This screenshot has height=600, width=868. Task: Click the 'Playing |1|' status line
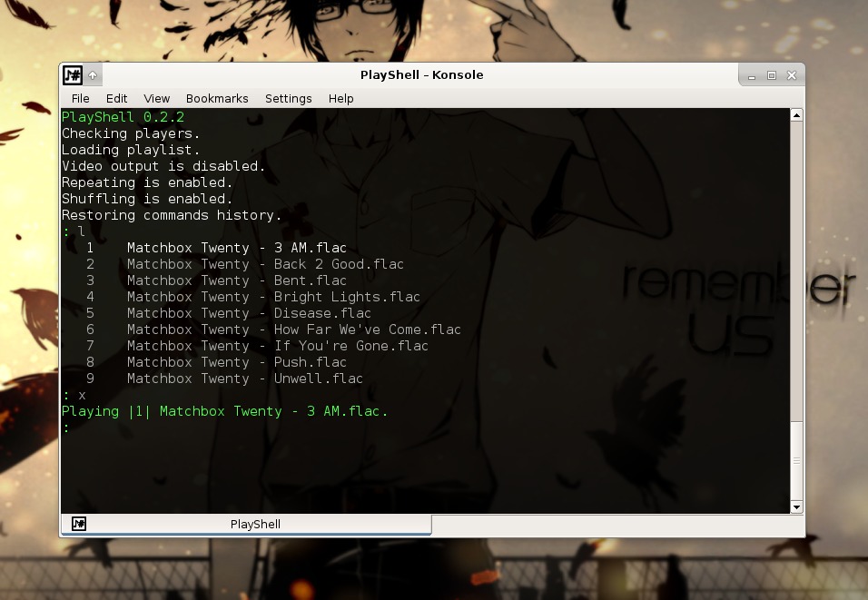(x=224, y=411)
